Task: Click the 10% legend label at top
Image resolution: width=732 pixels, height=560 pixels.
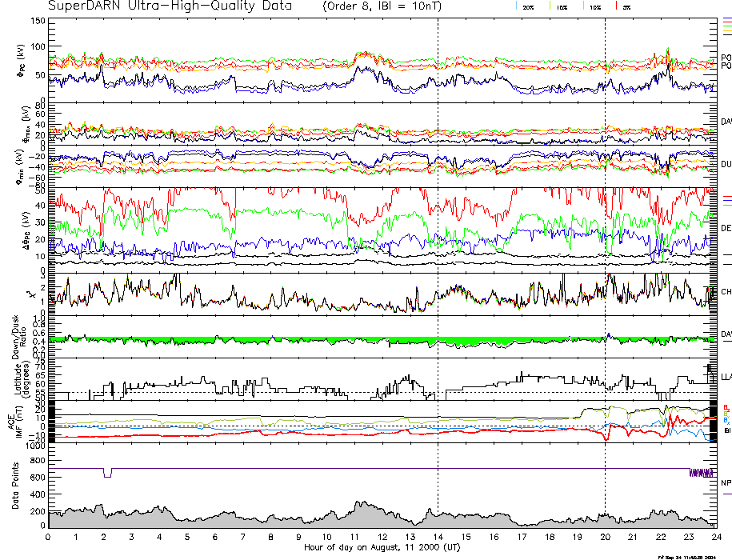Action: pos(595,6)
